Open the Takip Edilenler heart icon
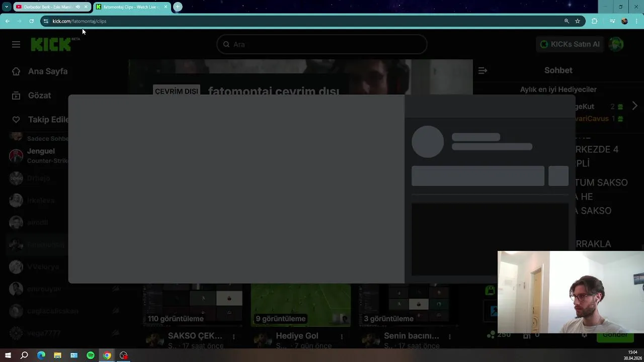Viewport: 644px width, 362px height. [x=16, y=120]
